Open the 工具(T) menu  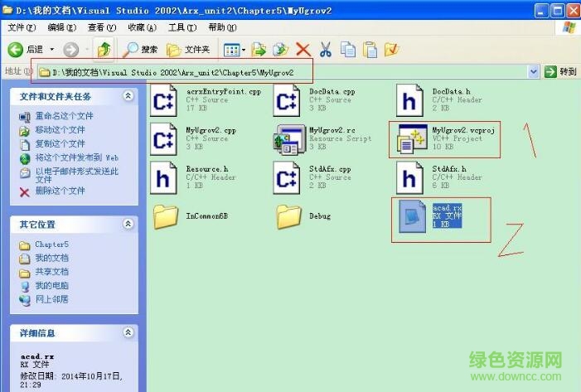pyautogui.click(x=181, y=27)
